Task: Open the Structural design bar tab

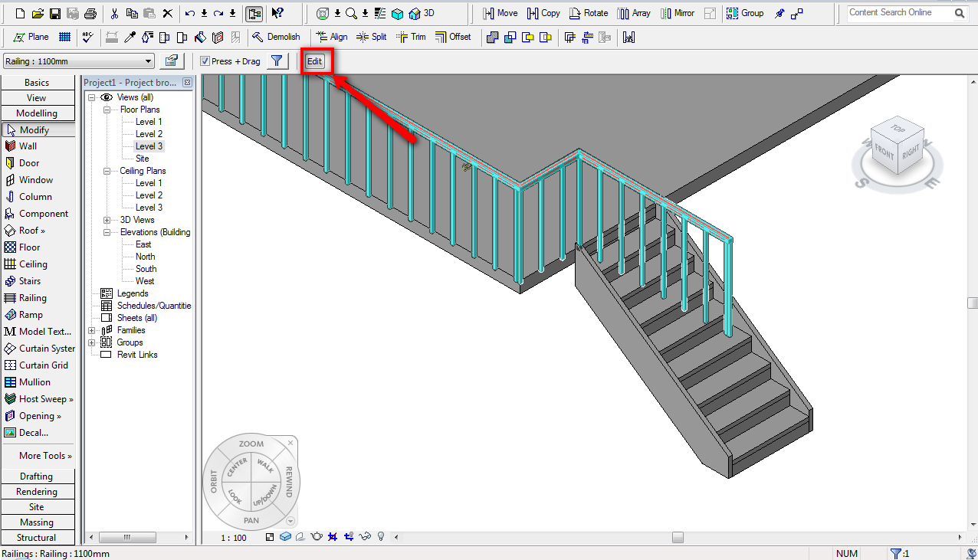Action: [37, 538]
